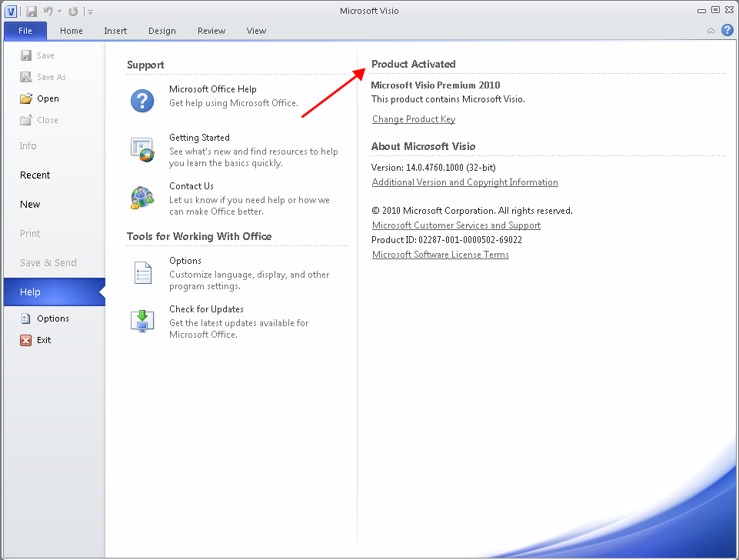The image size is (739, 560).
Task: Click the Check for Updates title text
Action: [206, 309]
